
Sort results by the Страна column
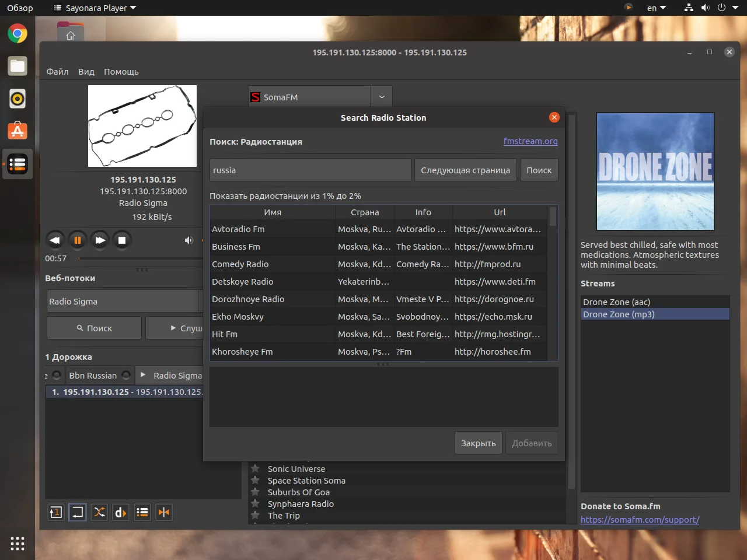365,212
